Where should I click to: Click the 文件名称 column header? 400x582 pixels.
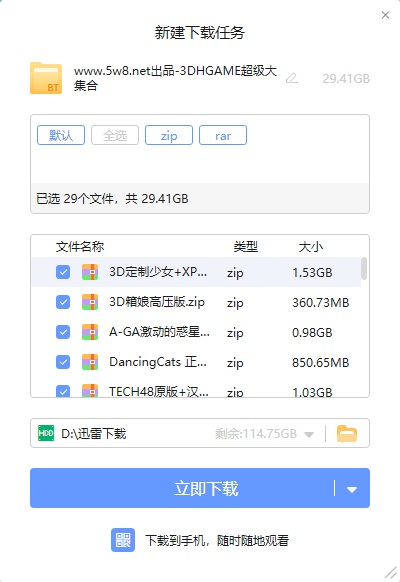[x=80, y=246]
